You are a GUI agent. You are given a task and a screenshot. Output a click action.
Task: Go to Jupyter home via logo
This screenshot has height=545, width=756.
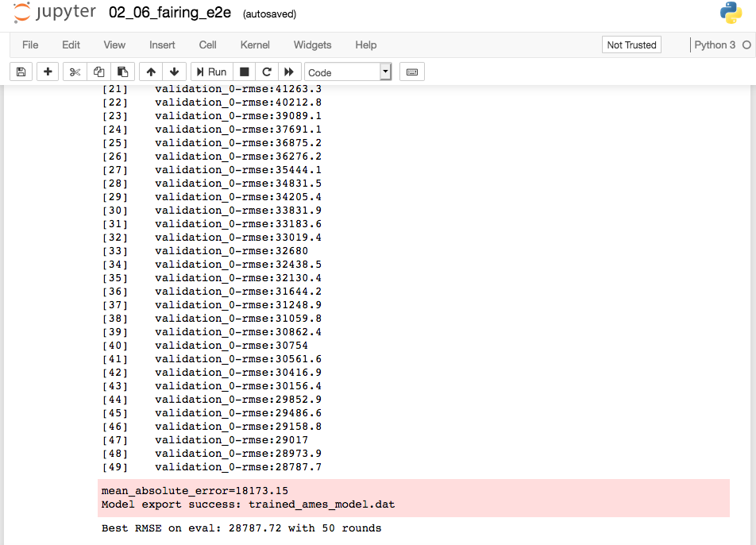55,14
